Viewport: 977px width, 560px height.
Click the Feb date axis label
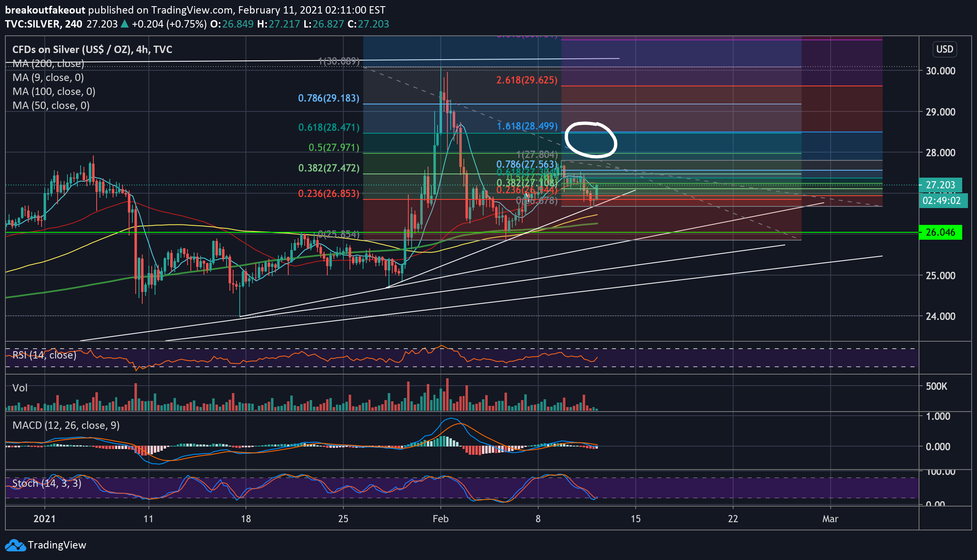pos(440,519)
